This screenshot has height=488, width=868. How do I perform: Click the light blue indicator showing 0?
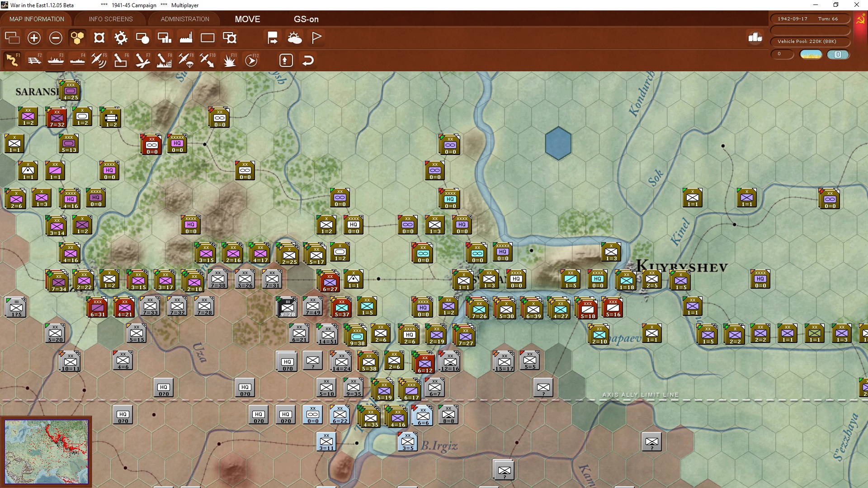pos(838,55)
